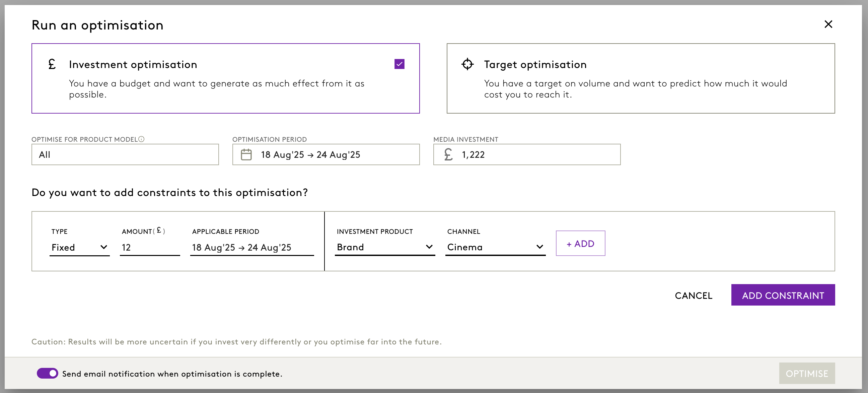
Task: Toggle the Investment optimisation checkbox
Action: tap(399, 64)
